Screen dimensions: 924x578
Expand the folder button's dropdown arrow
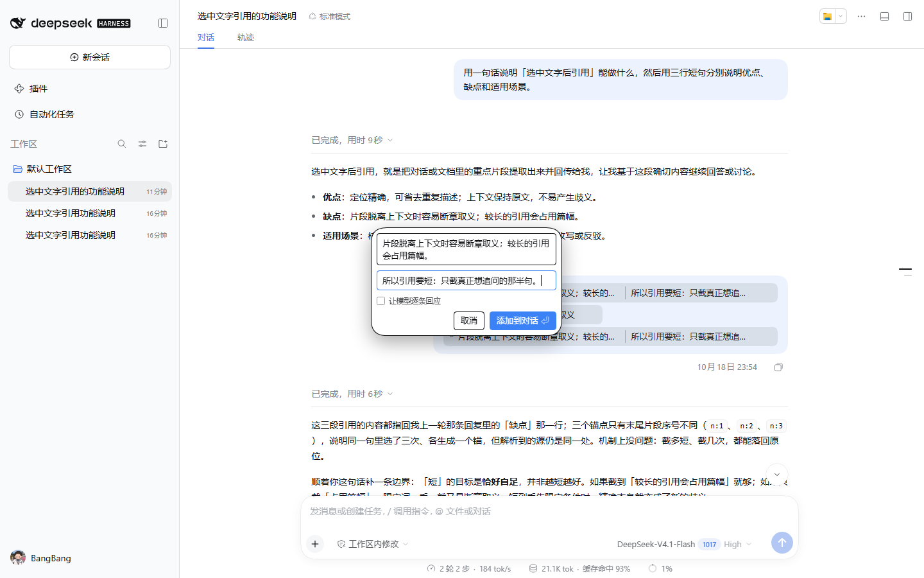(841, 16)
